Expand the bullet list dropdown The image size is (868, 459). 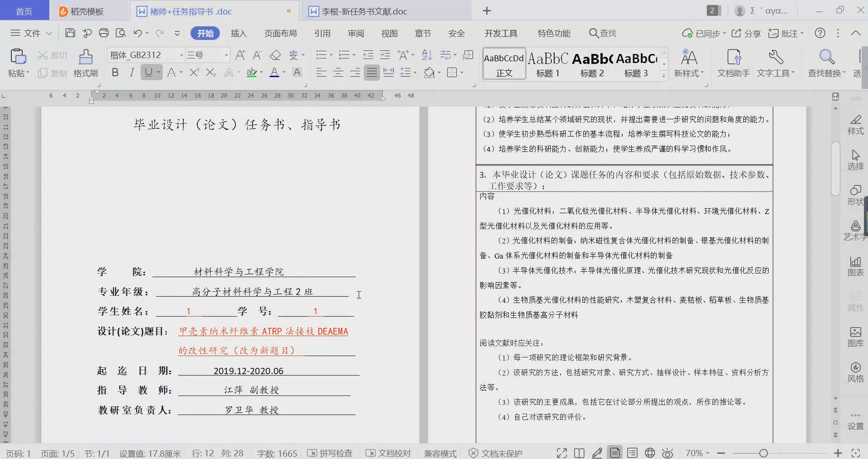tap(331, 55)
